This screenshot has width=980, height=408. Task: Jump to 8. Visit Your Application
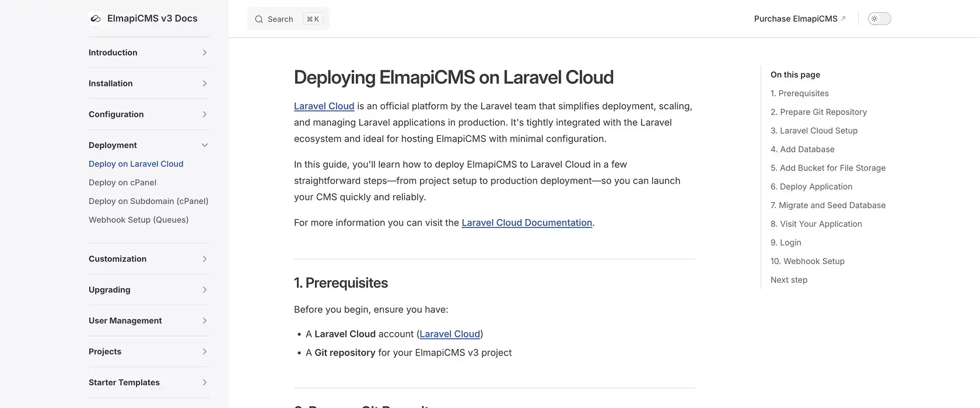816,224
